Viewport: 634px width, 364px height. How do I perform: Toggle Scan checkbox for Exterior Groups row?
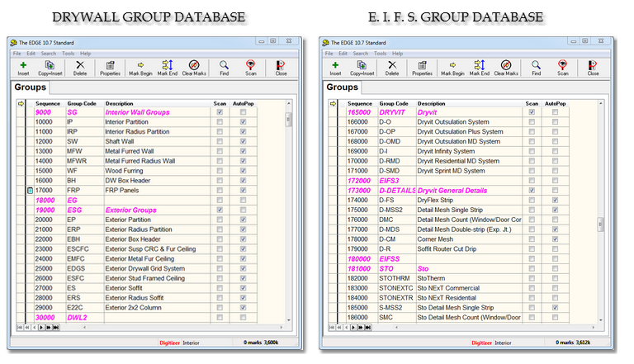tap(220, 210)
